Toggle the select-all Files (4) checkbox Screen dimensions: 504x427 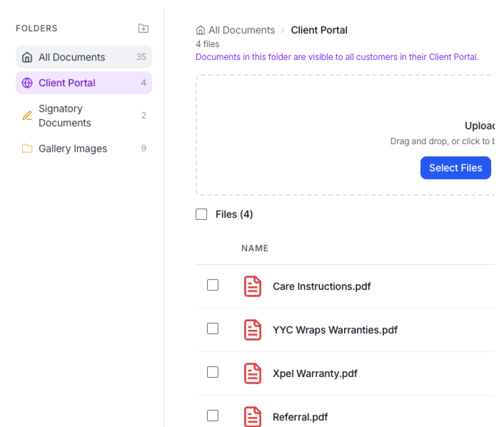pos(201,214)
